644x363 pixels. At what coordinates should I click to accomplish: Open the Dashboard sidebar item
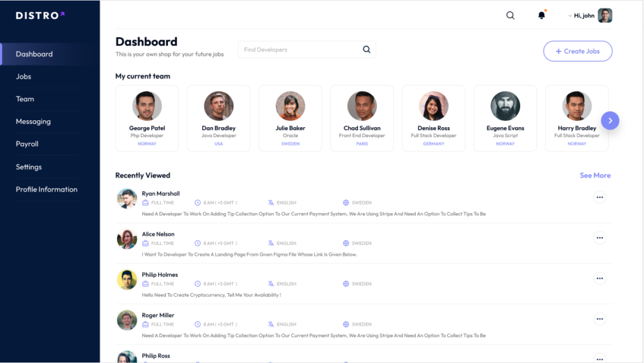(50, 54)
